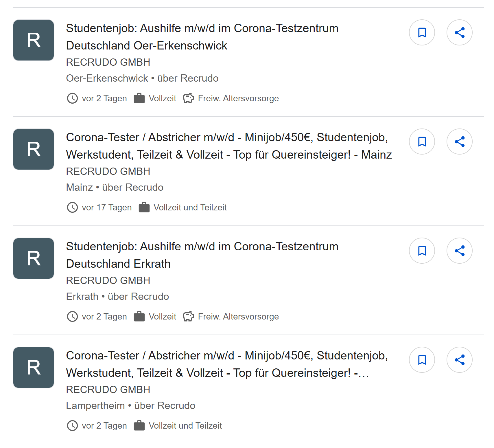The width and height of the screenshot is (494, 448).
Task: Share the Lampertheim Corona-Tester job
Action: (460, 360)
